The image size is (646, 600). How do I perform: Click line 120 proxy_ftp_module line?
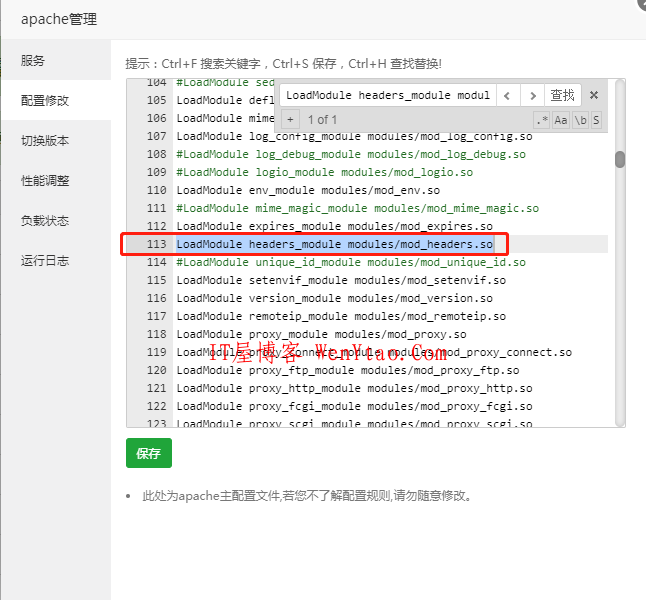click(348, 370)
